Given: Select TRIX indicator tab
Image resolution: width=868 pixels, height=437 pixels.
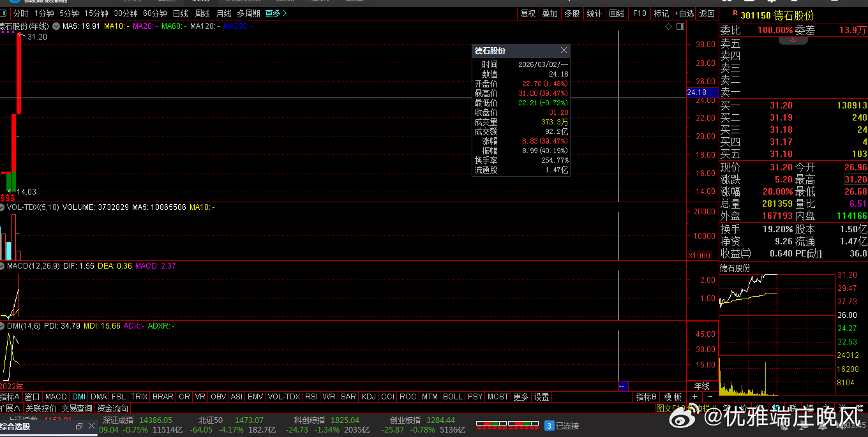Looking at the screenshot, I should tap(139, 397).
